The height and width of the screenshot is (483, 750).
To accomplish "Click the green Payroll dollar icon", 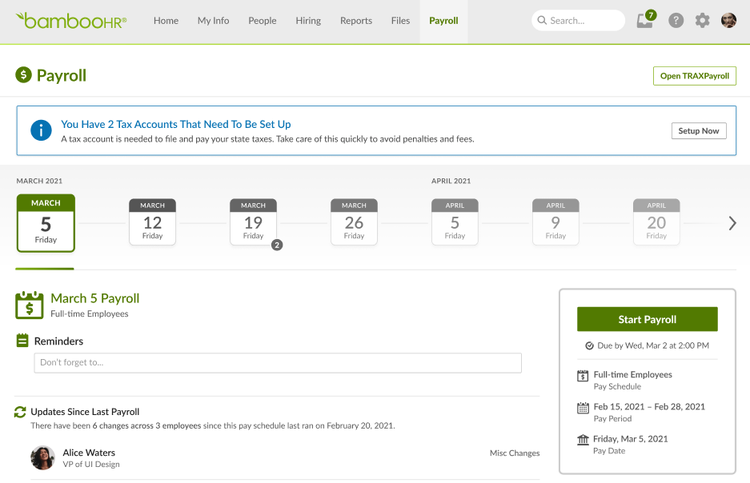I will click(23, 75).
